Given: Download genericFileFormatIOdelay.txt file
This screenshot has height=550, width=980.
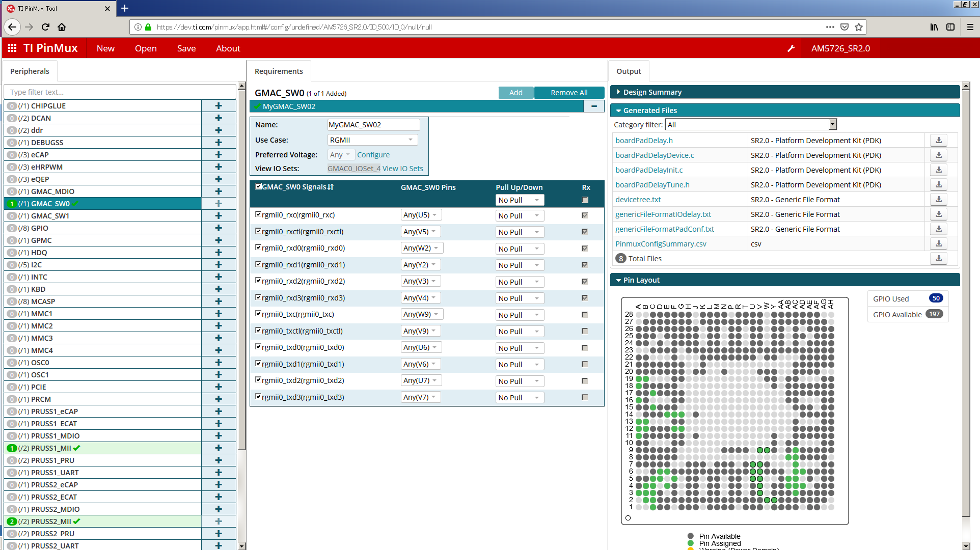Looking at the screenshot, I should (x=939, y=214).
